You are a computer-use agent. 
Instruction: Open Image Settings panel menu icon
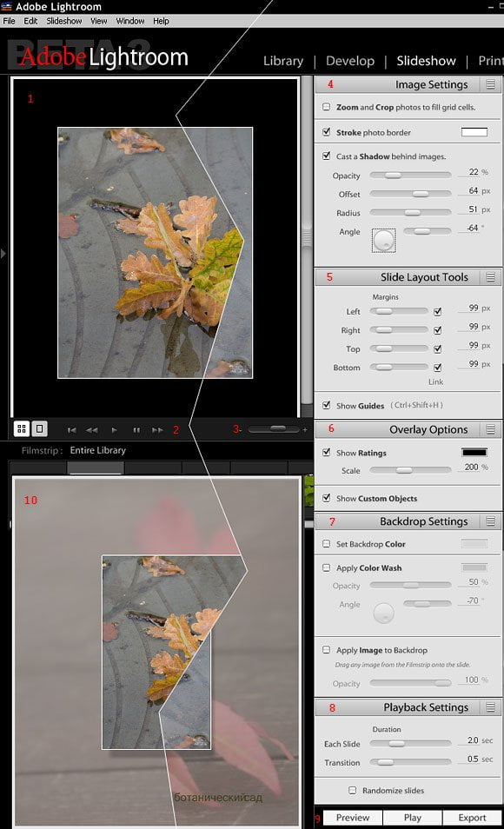click(x=491, y=84)
